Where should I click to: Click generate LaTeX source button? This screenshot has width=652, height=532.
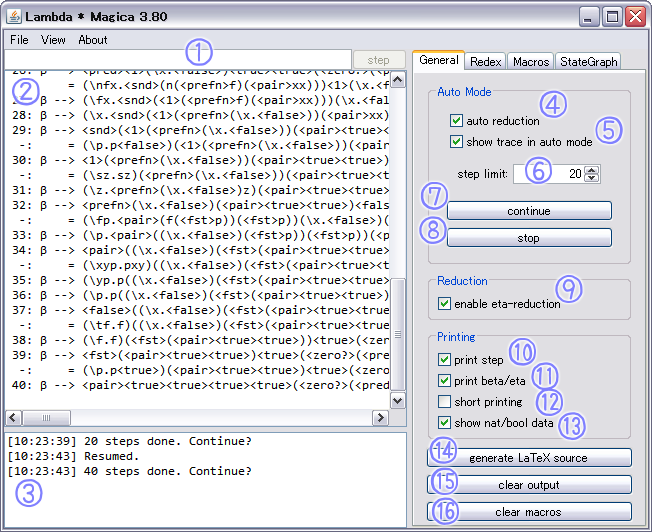(x=529, y=458)
